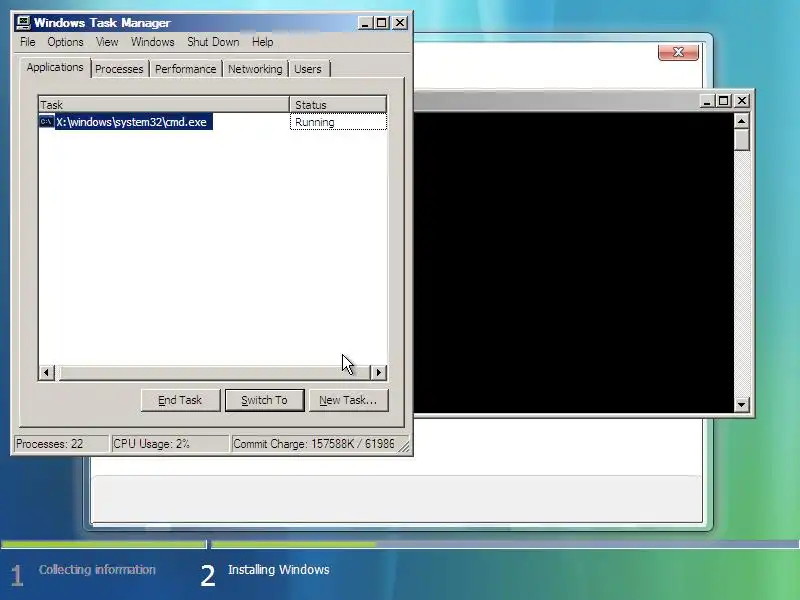
Task: Click the Task Manager title bar icon
Action: click(23, 22)
